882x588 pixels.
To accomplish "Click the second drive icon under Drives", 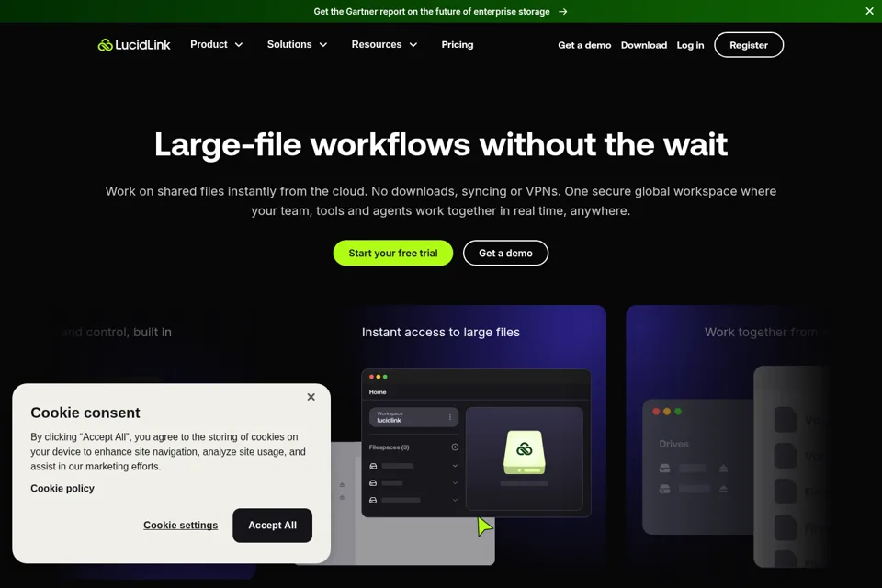I will 665,489.
